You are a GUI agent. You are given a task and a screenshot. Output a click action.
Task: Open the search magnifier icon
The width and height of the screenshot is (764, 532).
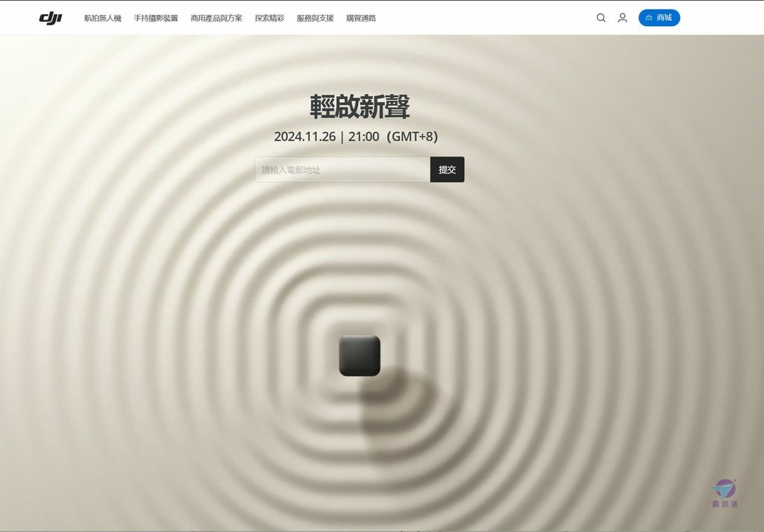601,18
